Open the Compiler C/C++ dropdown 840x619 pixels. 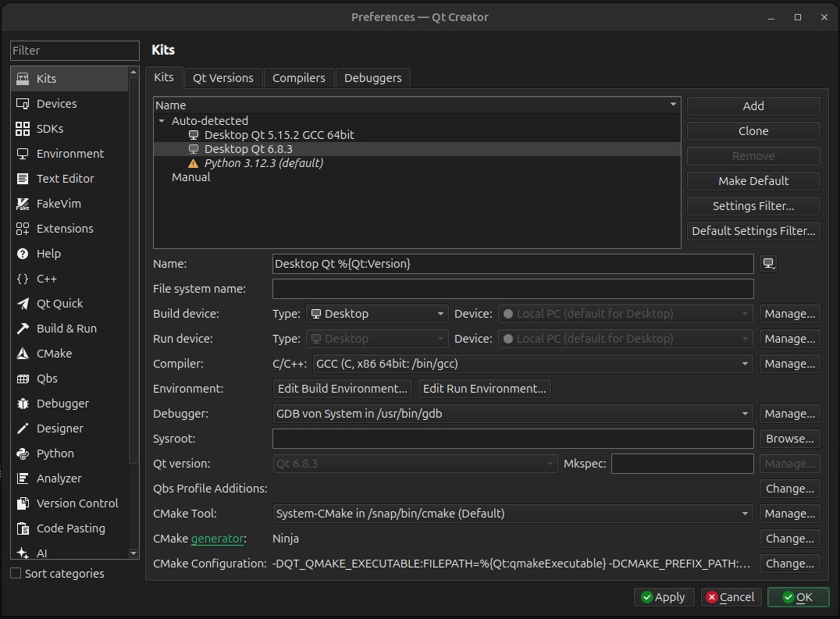(x=532, y=364)
